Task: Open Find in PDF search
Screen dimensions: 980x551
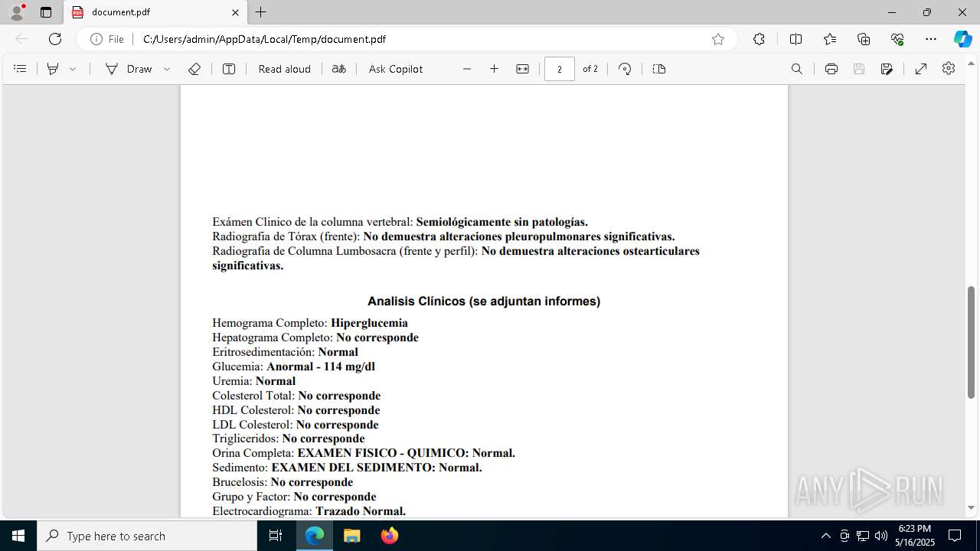Action: pyautogui.click(x=797, y=69)
